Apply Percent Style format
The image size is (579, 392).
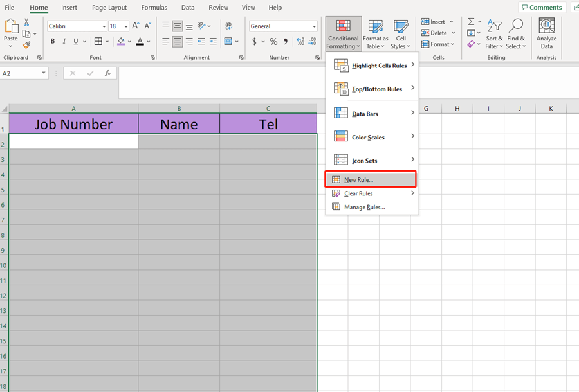point(273,41)
